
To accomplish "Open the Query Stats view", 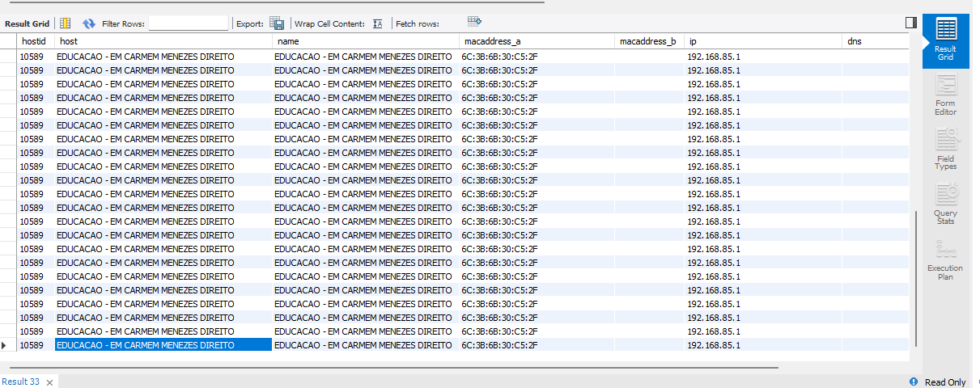I will point(945,205).
